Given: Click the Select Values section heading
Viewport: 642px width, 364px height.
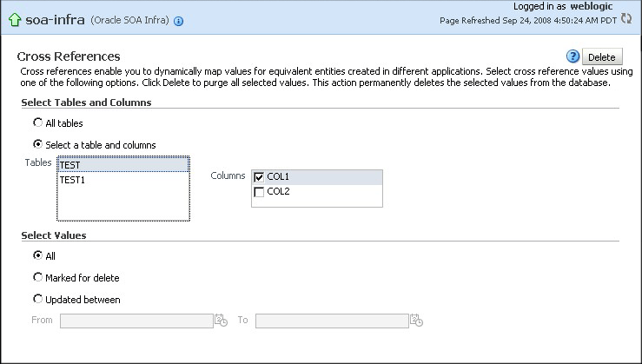Looking at the screenshot, I should point(54,235).
